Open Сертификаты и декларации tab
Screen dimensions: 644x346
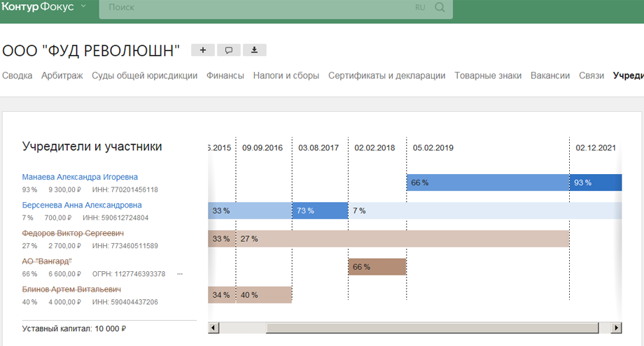386,75
